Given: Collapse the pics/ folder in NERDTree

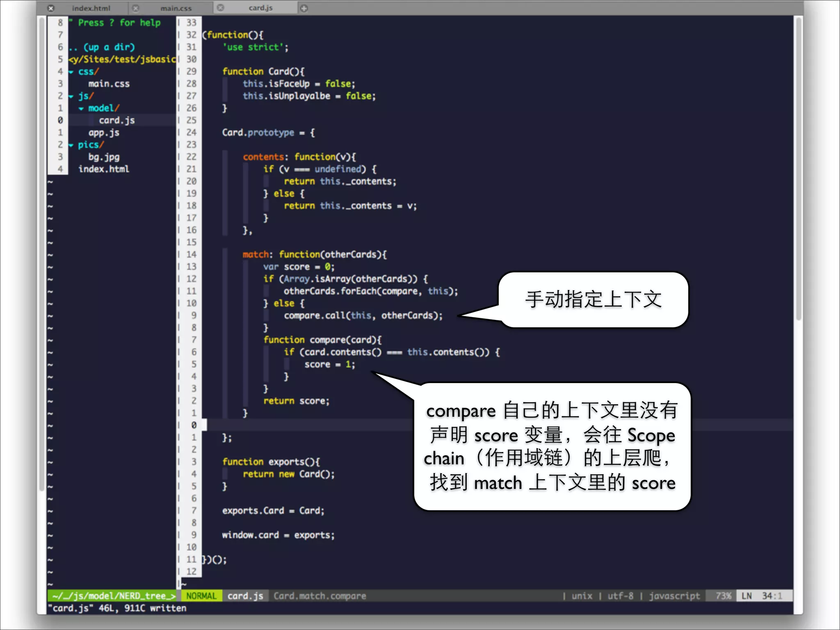Looking at the screenshot, I should tap(71, 145).
